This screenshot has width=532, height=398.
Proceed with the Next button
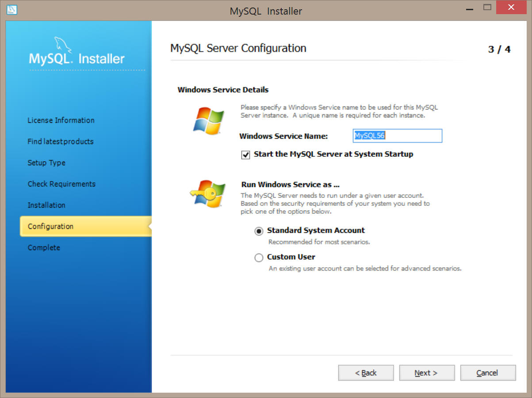tap(427, 373)
